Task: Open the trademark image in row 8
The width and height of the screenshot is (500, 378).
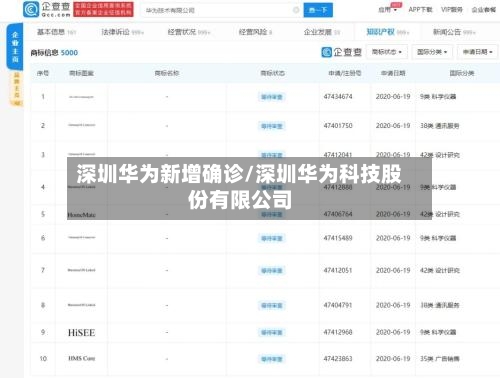Action: coord(81,305)
